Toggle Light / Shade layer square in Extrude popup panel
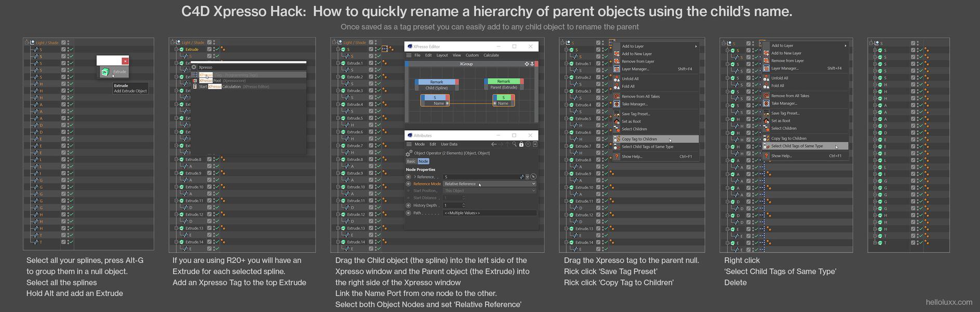The image size is (980, 312). coord(63,43)
